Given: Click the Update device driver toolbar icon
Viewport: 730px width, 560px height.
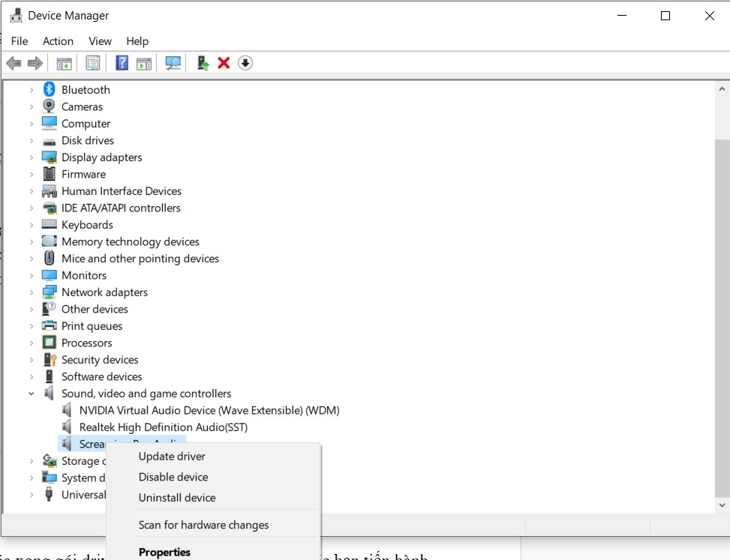Looking at the screenshot, I should (203, 63).
